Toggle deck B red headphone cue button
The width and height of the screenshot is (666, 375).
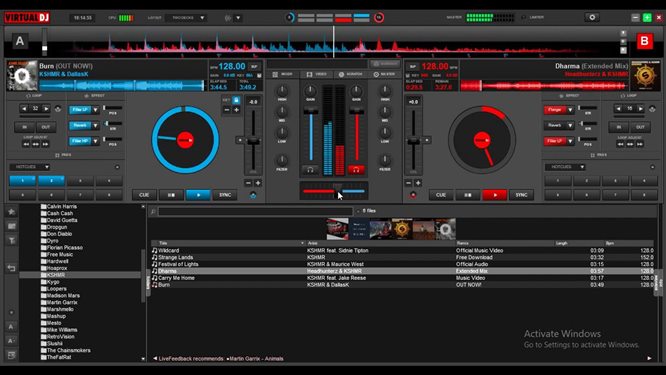tap(356, 170)
